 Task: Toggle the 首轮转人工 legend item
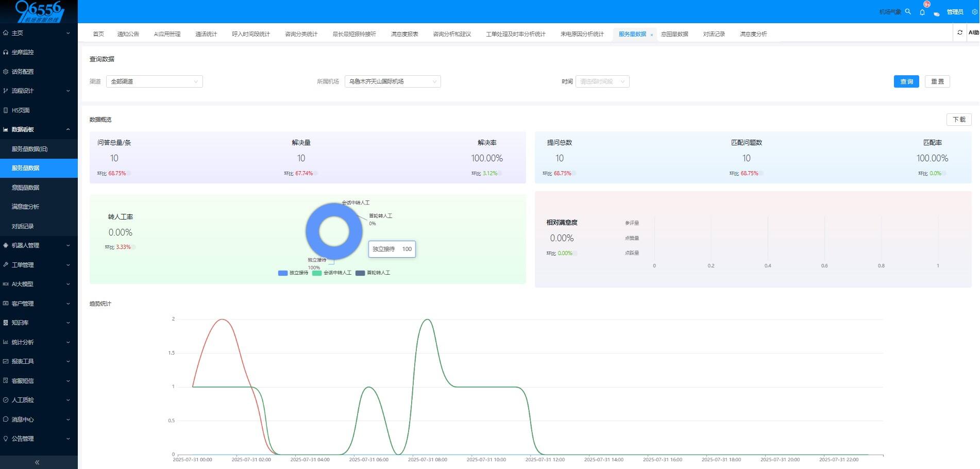point(373,273)
